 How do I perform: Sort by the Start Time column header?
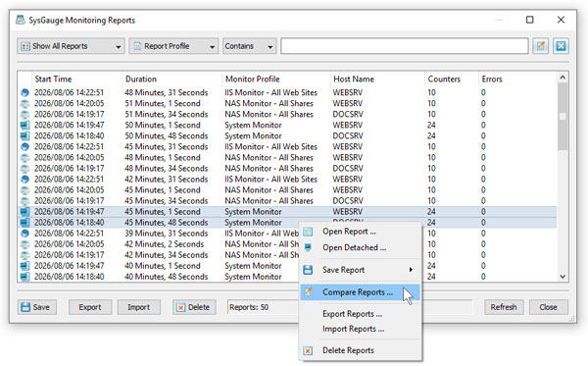click(76, 79)
